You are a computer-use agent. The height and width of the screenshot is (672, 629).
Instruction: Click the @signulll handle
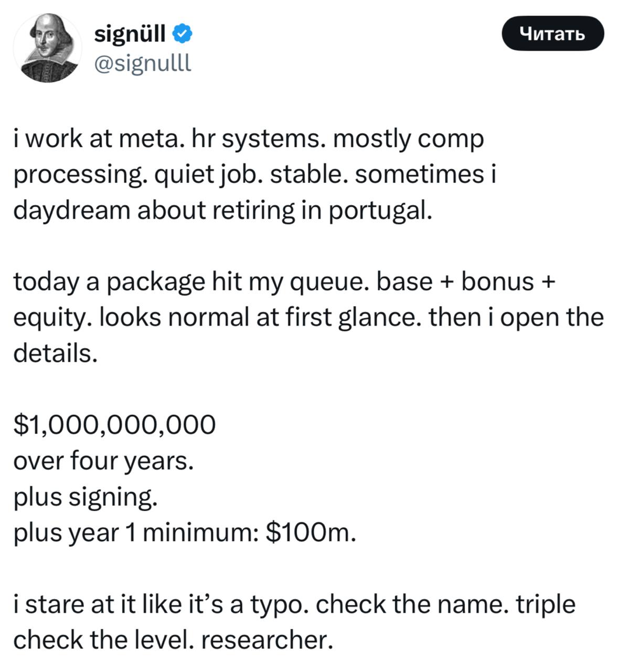(143, 64)
